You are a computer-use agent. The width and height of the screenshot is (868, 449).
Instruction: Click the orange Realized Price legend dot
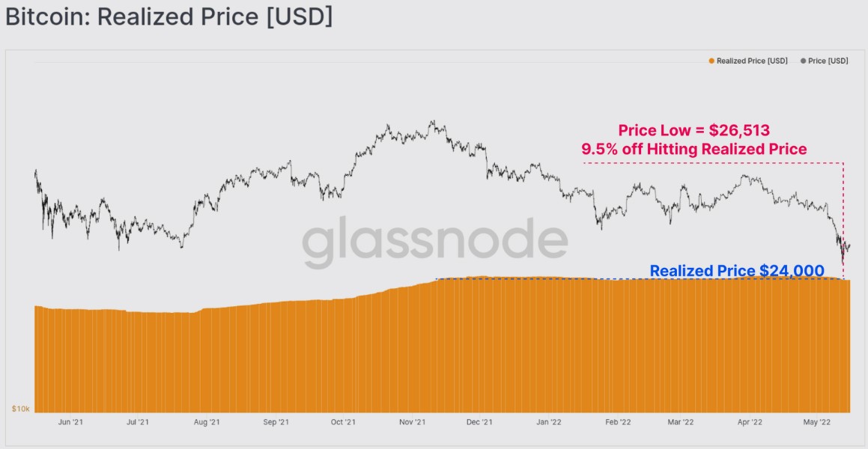coord(711,61)
